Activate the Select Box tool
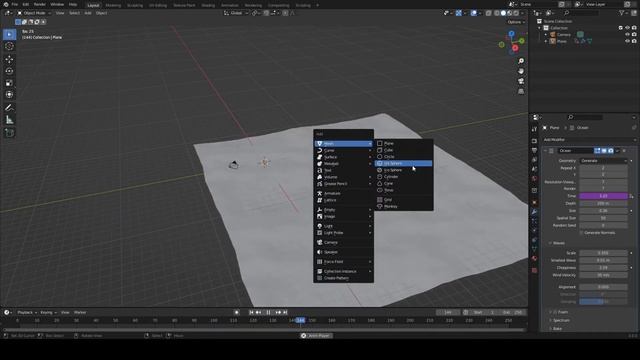 pos(9,34)
